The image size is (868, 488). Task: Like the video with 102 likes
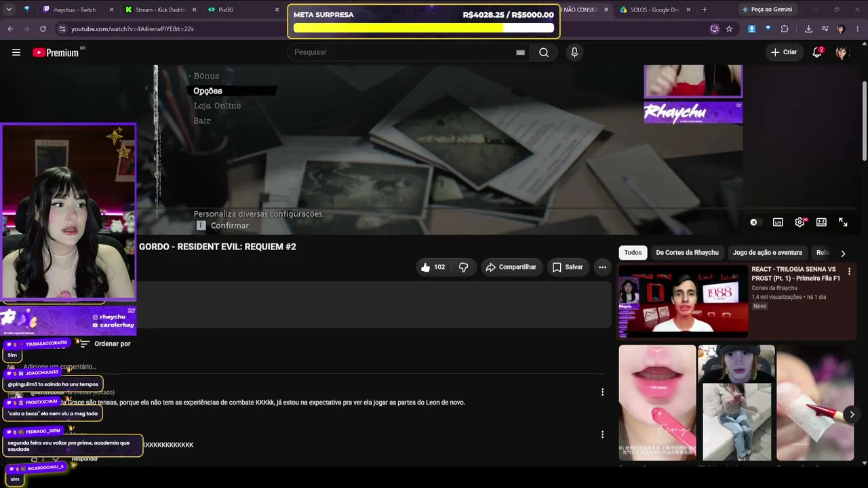433,267
